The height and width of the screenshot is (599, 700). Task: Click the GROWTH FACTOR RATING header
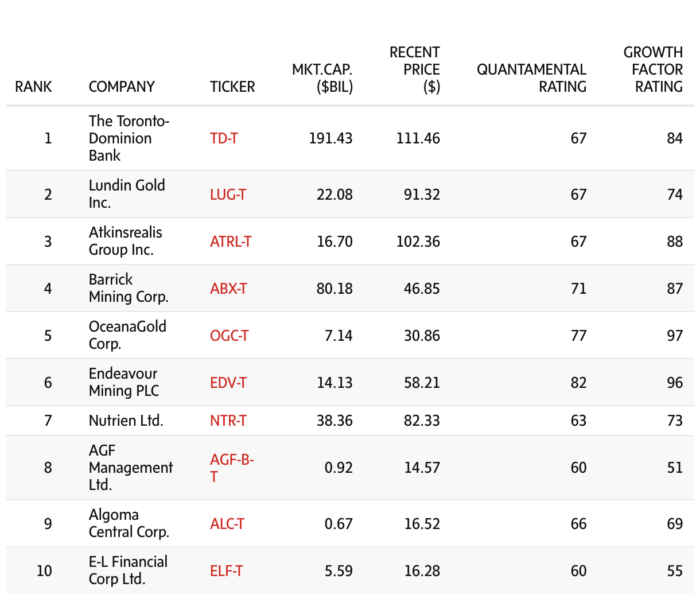coord(653,69)
